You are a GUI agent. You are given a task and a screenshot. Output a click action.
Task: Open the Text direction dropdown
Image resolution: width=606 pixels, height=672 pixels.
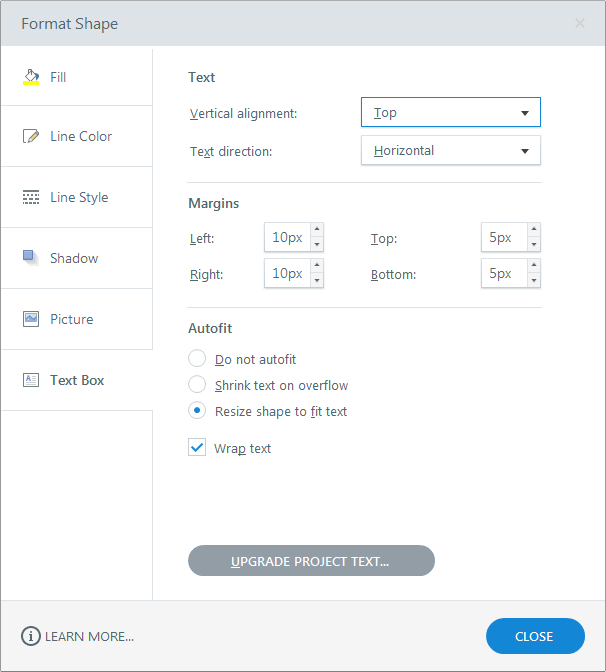(x=450, y=151)
